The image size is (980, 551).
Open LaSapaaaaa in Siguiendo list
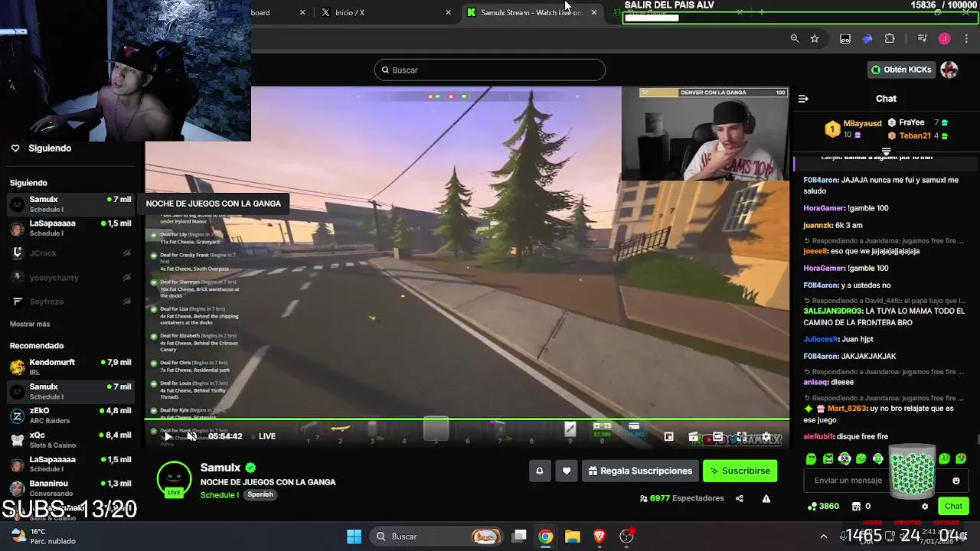(x=70, y=228)
